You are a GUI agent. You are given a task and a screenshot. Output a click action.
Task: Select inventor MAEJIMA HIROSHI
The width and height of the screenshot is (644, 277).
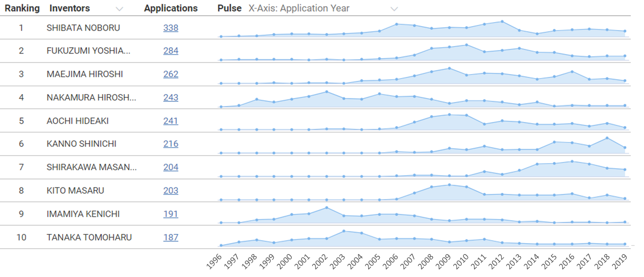coord(85,74)
